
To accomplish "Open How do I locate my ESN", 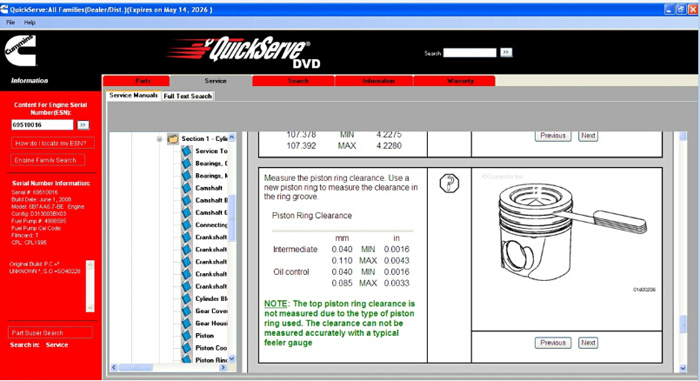I will (53, 143).
